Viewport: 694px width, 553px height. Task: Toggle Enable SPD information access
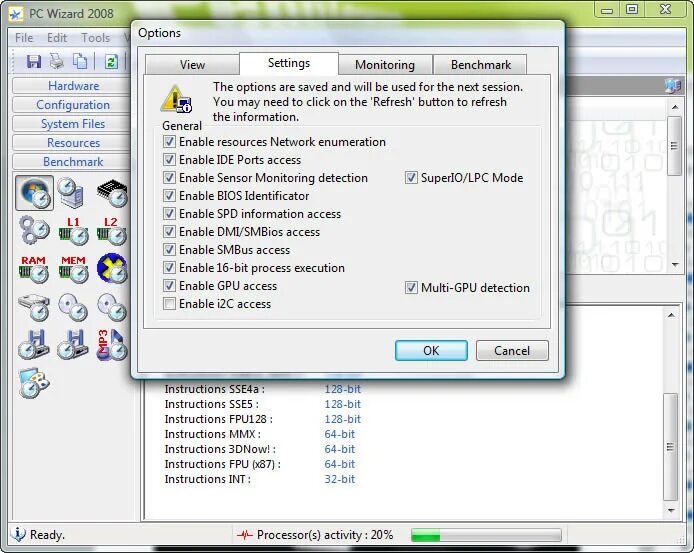(169, 213)
